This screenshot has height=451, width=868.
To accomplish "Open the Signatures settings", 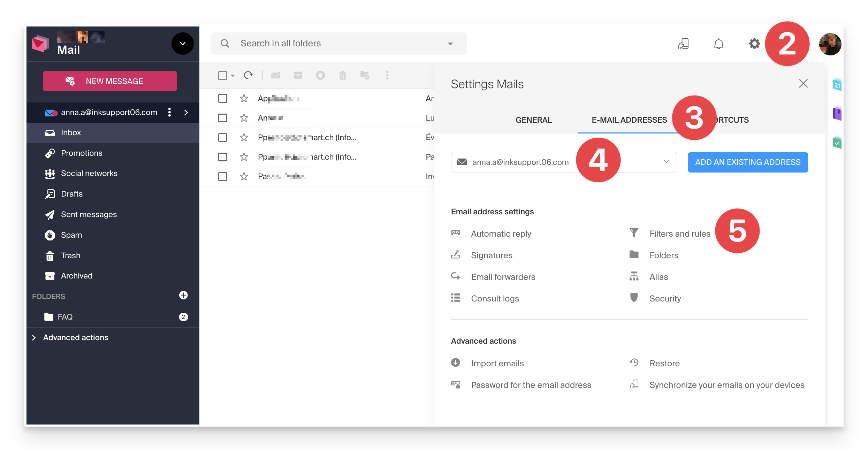I will (x=492, y=255).
